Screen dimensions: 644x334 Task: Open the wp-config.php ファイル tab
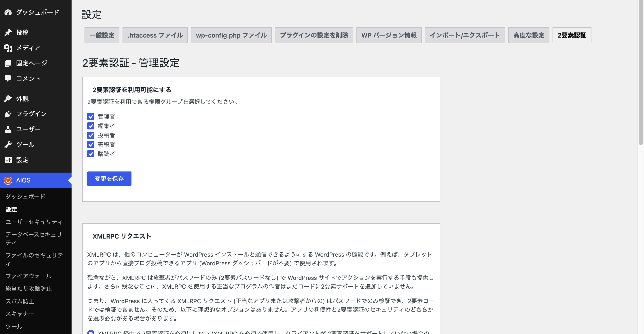click(x=231, y=35)
